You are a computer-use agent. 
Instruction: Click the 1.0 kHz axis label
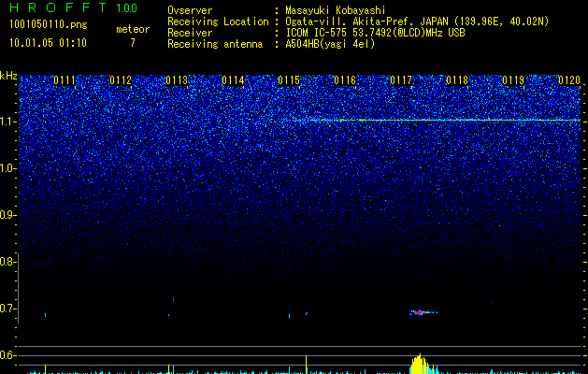coord(8,168)
